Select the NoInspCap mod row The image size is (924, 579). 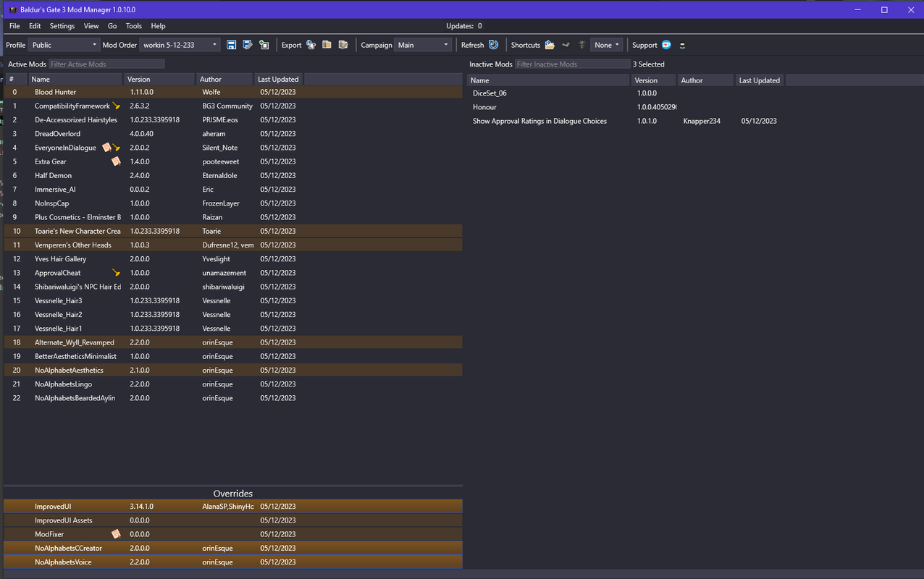[233, 203]
